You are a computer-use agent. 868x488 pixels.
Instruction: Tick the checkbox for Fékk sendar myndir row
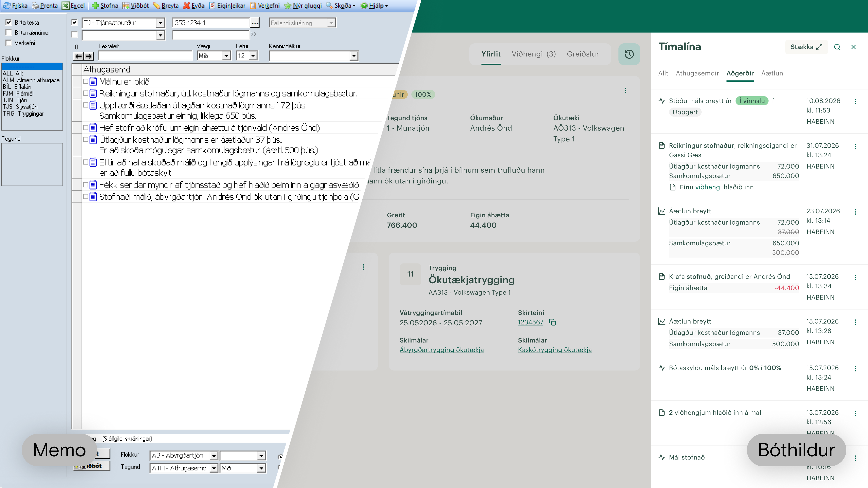(x=86, y=185)
